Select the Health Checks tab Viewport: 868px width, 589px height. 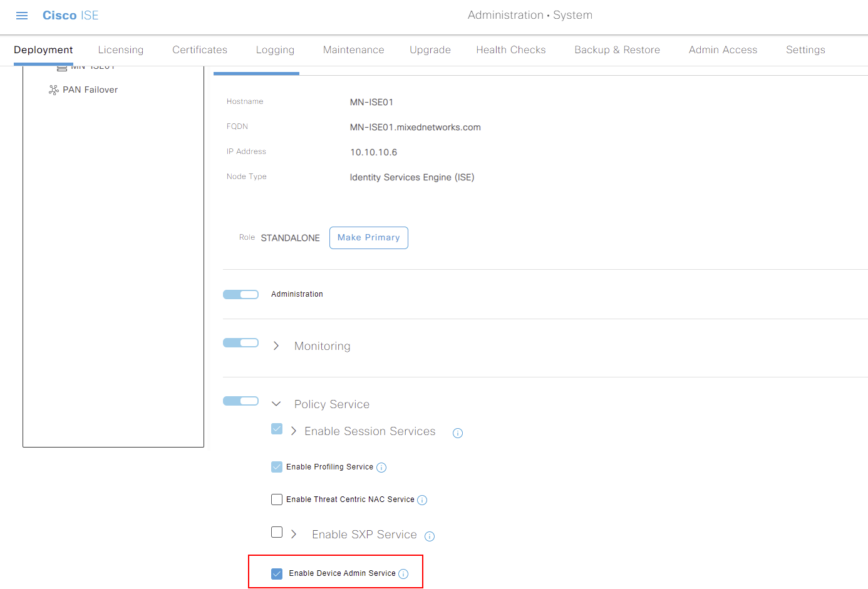[x=511, y=50]
